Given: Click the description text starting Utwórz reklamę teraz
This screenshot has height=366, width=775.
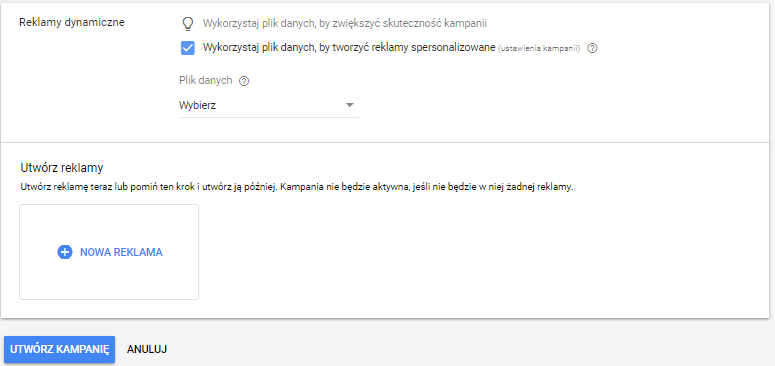Looking at the screenshot, I should tap(297, 188).
